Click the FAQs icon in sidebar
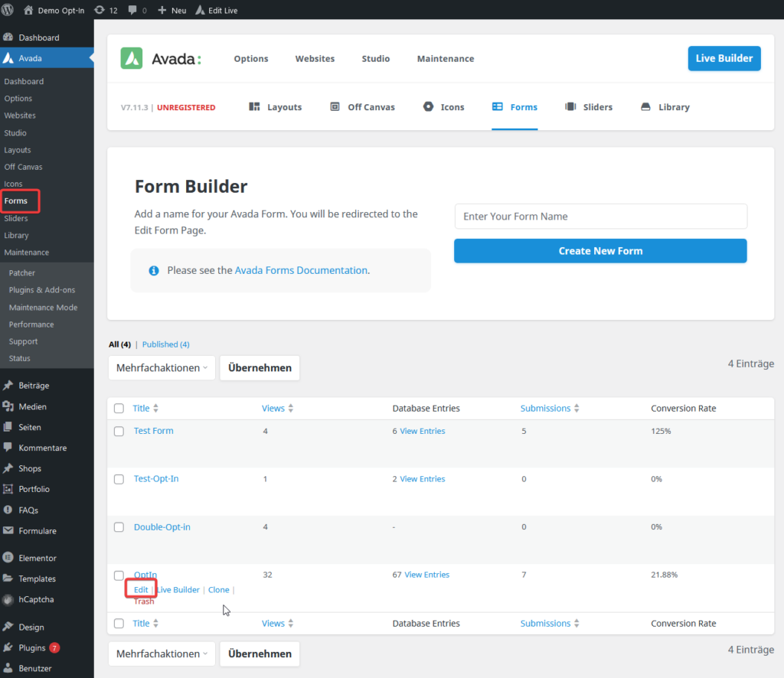The image size is (784, 678). click(x=8, y=510)
